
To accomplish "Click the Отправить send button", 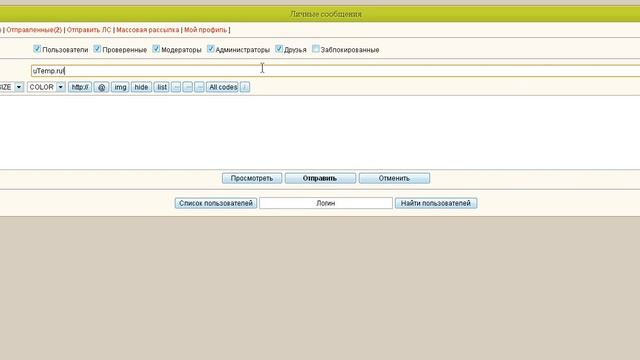I will click(320, 178).
